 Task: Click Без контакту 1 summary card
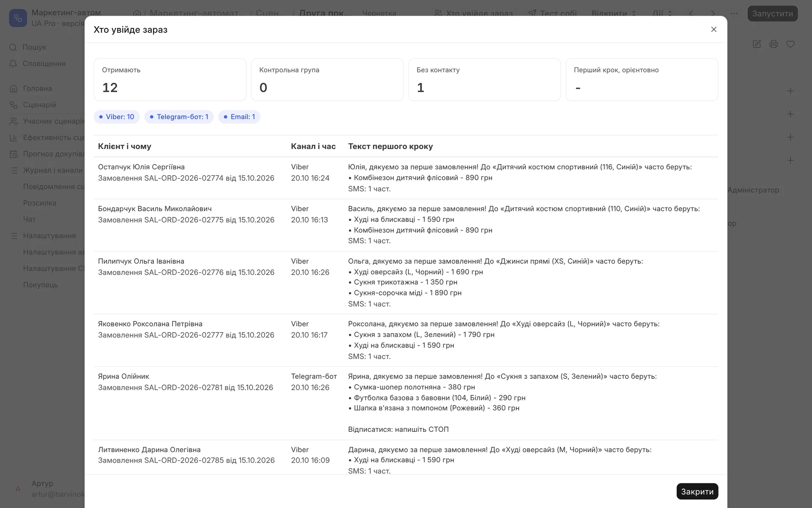[485, 80]
